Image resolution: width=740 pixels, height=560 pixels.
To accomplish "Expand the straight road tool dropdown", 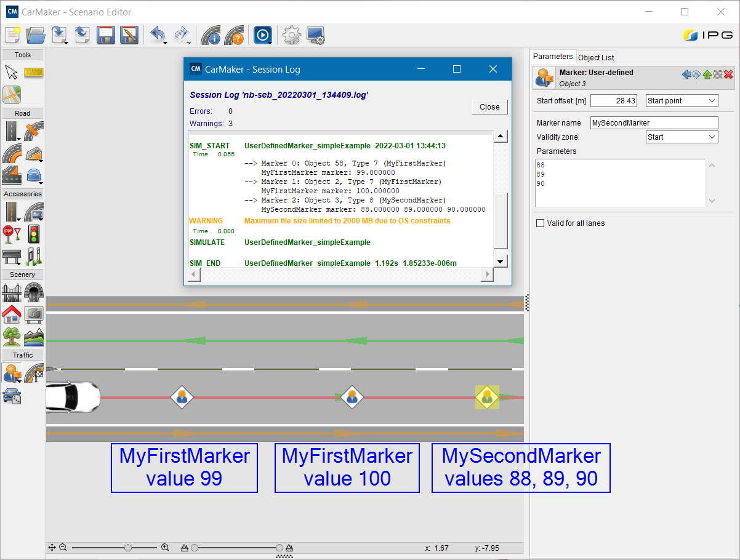I will 19,138.
